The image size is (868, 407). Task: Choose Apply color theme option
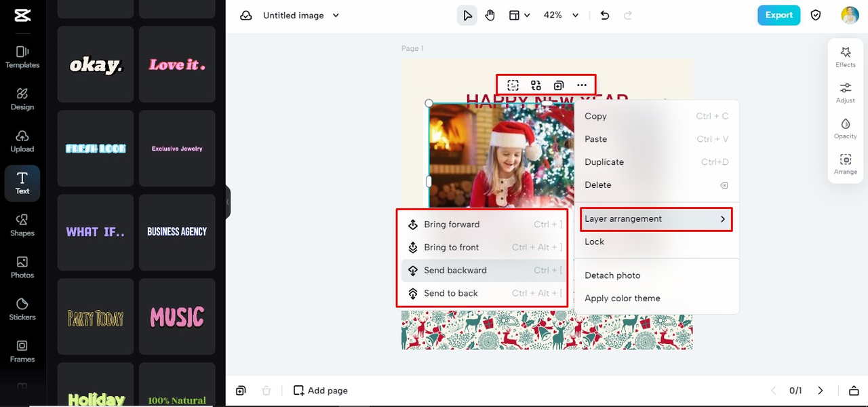(x=656, y=298)
